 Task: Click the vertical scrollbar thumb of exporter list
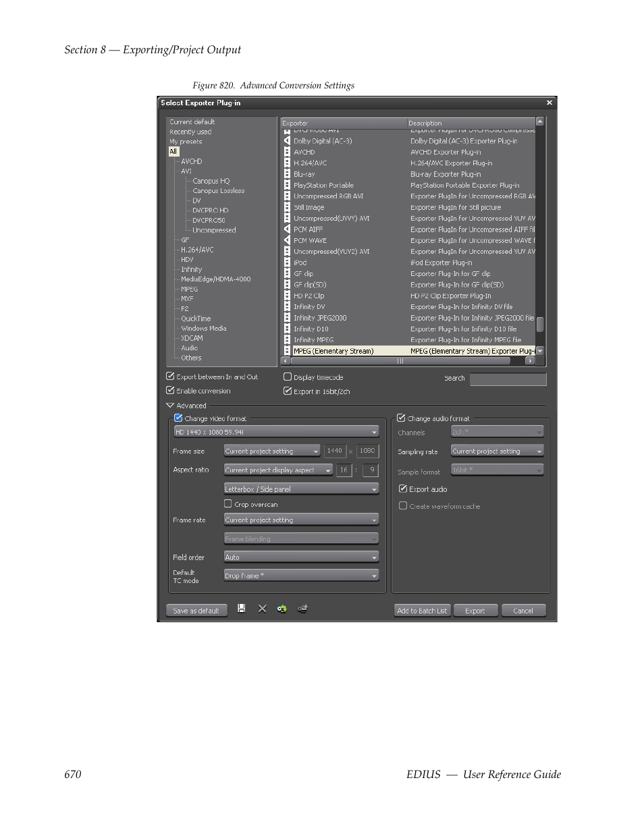540,325
